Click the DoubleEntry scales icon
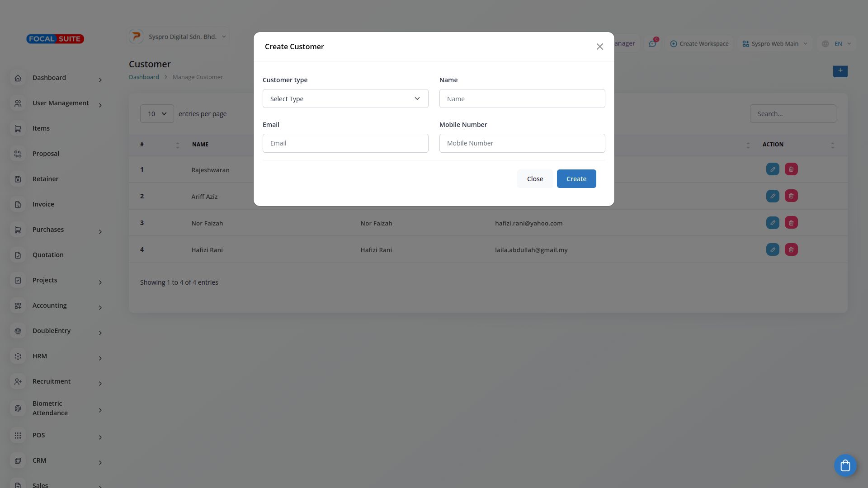The height and width of the screenshot is (488, 868). coord(18,331)
